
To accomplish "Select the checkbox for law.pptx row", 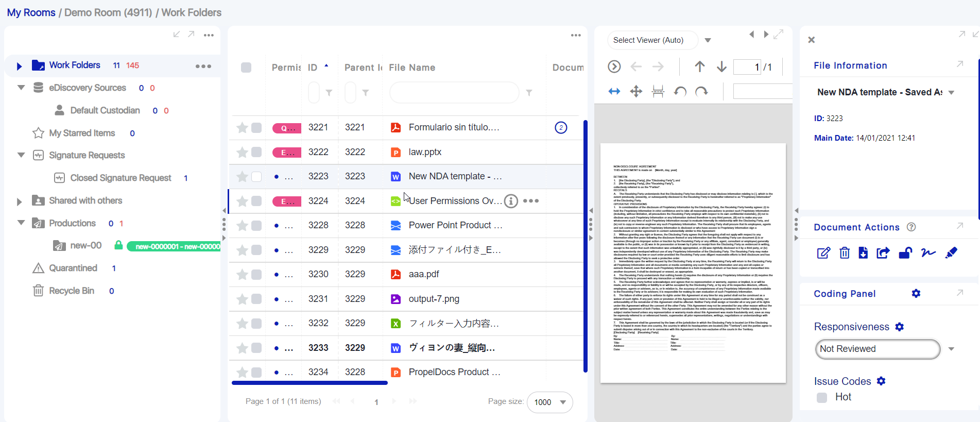I will 256,152.
